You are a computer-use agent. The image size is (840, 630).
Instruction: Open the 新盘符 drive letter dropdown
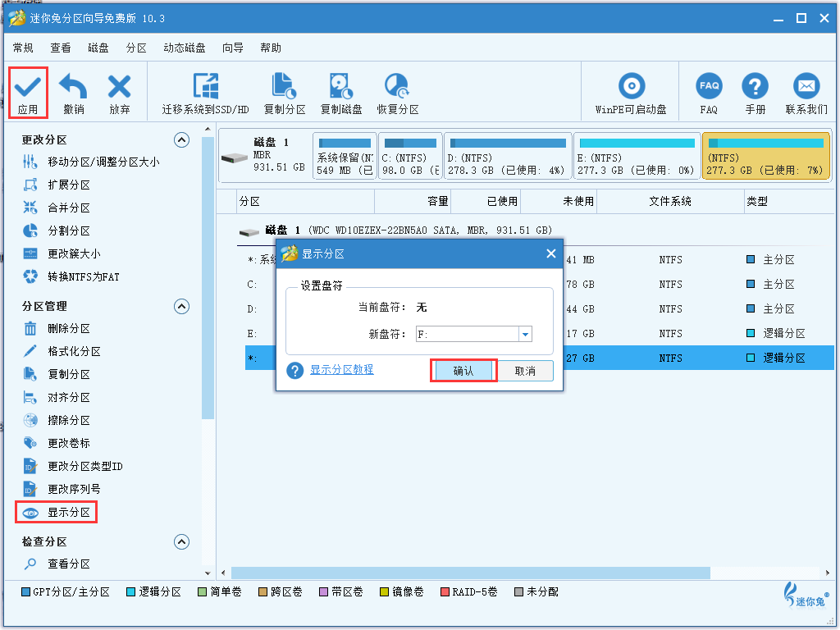pos(526,335)
